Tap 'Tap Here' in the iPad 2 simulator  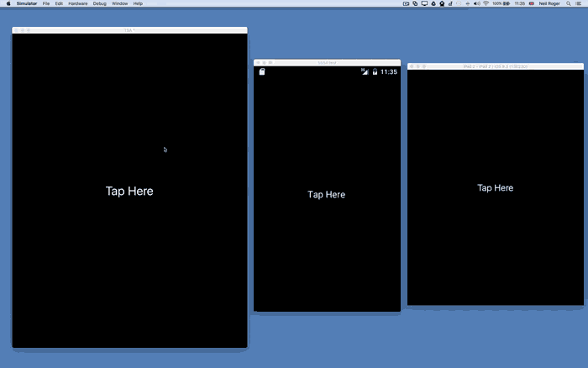point(495,188)
